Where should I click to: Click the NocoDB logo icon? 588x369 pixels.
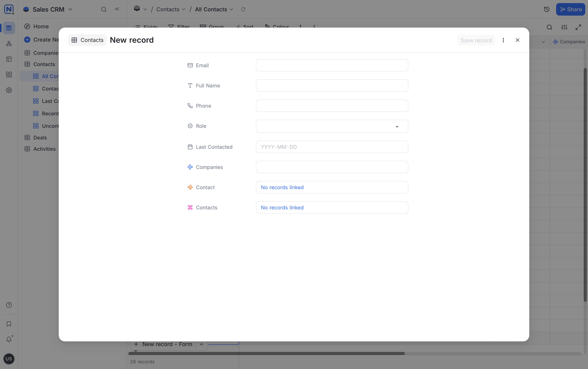[9, 9]
